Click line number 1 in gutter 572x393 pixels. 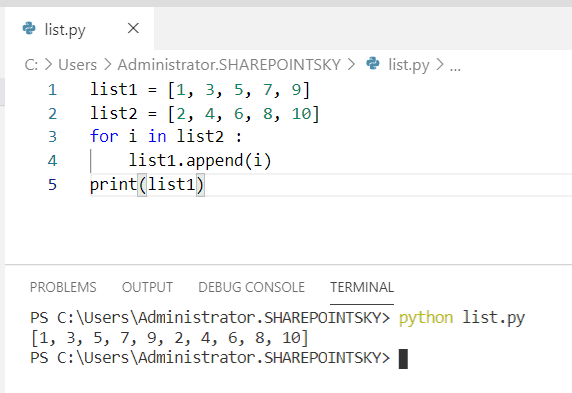[53, 90]
